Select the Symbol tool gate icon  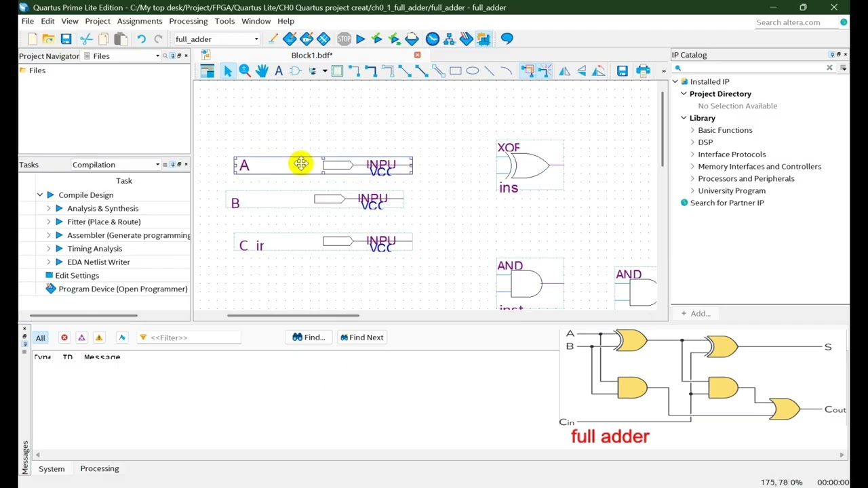[296, 70]
